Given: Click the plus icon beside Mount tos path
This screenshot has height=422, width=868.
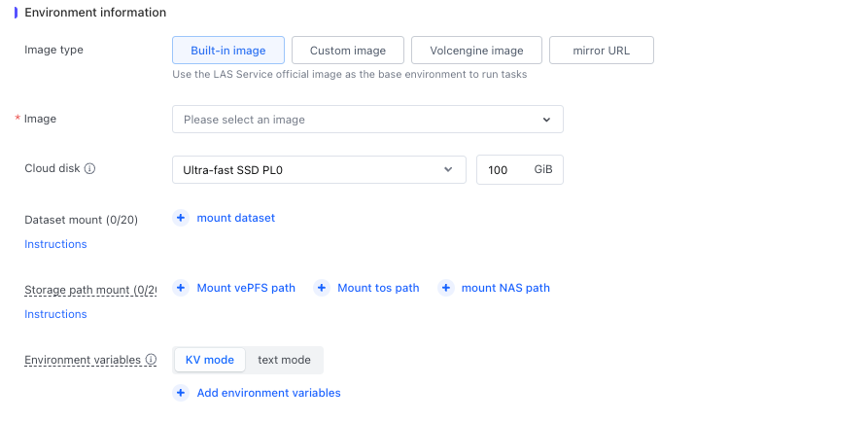Looking at the screenshot, I should tap(322, 288).
